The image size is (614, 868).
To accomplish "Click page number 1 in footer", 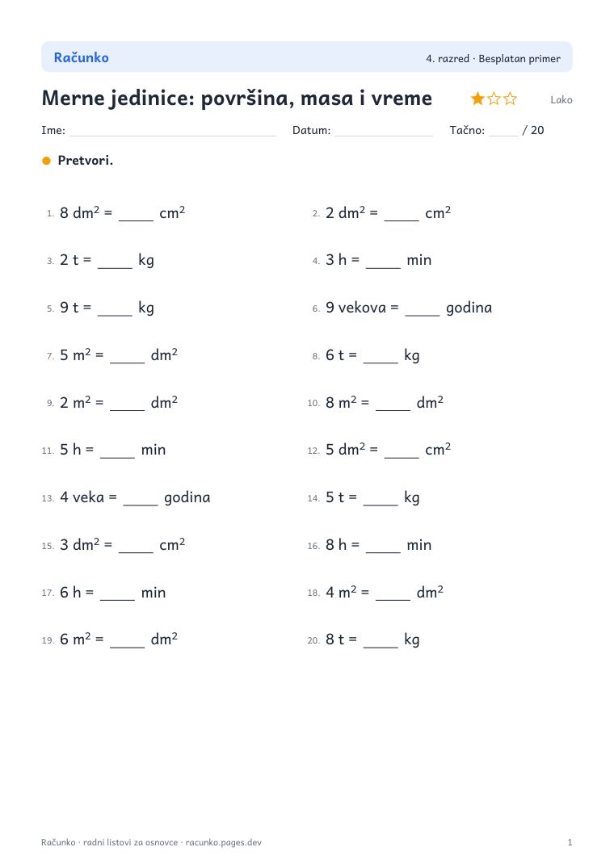I will click(570, 842).
